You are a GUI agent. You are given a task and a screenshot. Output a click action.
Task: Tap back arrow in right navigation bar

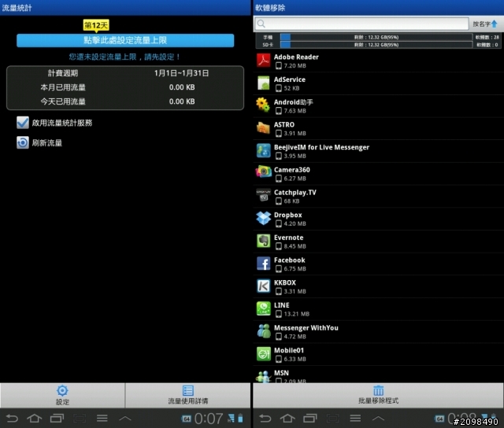click(x=265, y=418)
